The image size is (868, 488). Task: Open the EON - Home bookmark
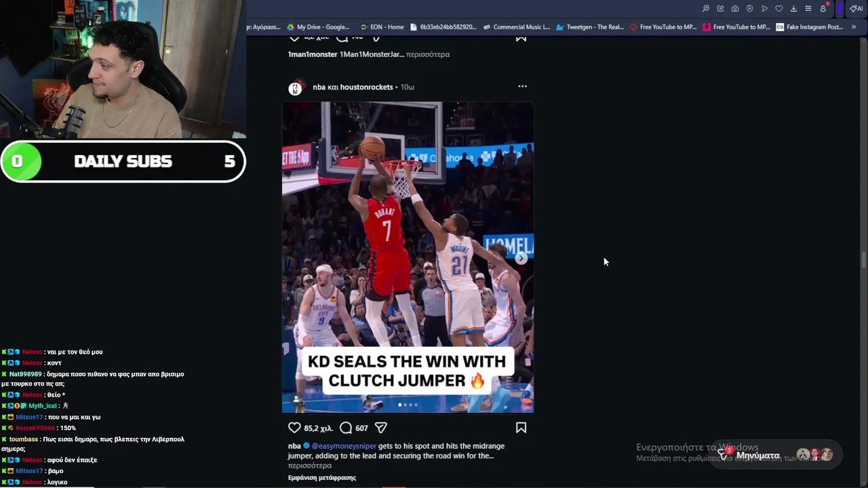point(382,27)
